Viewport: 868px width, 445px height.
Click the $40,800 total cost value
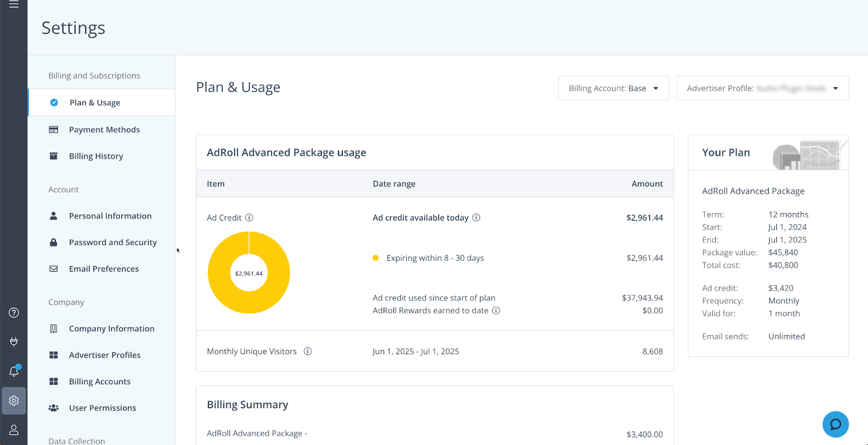coord(783,265)
